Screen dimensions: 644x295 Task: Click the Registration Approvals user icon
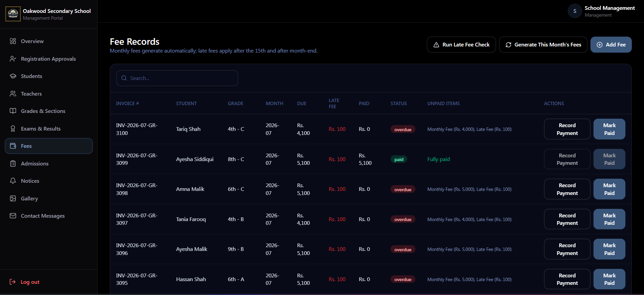click(x=13, y=59)
